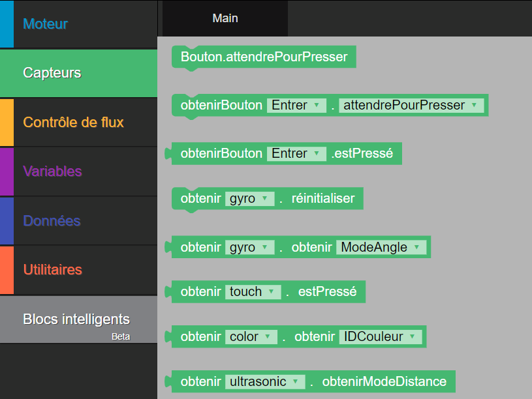Viewport: 532px width, 399px height.
Task: Open the color sensor dropdown
Action: tap(251, 336)
